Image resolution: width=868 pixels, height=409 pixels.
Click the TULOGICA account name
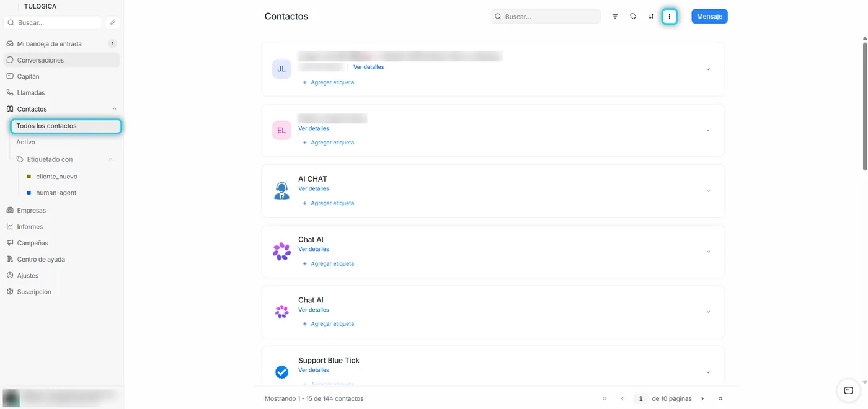point(40,6)
